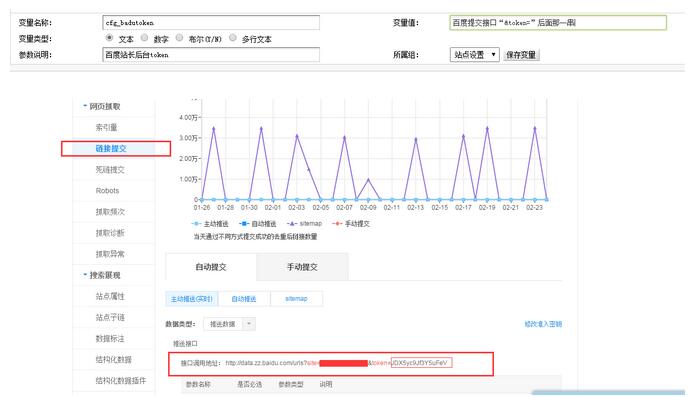Select the 多行文本 radio option
691x397 pixels.
click(233, 38)
